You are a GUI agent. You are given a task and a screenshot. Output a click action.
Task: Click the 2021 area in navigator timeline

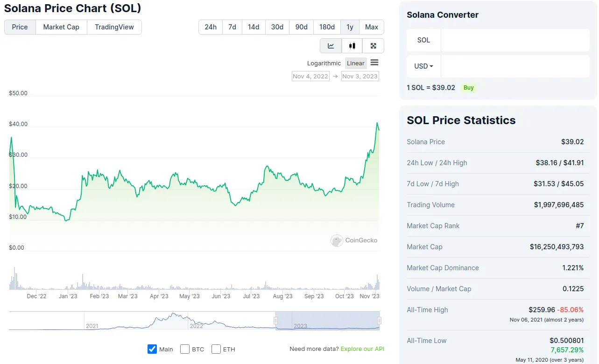tap(92, 326)
